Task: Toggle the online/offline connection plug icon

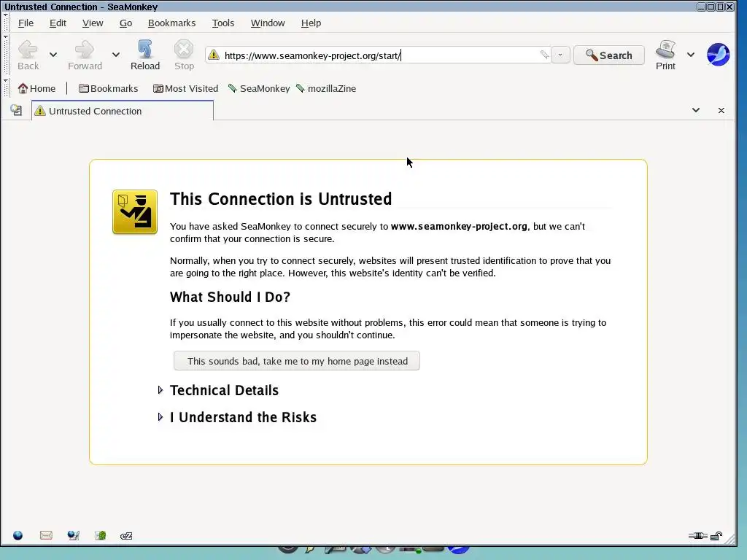Action: pyautogui.click(x=697, y=536)
